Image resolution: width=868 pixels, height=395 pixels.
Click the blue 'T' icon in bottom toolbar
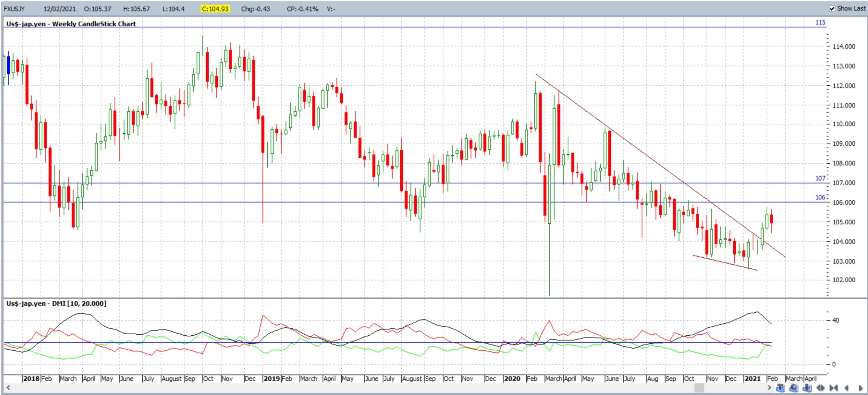(x=780, y=388)
